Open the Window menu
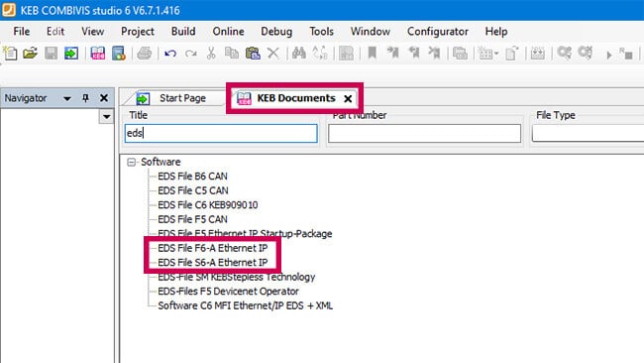Image resolution: width=644 pixels, height=363 pixels. click(371, 32)
